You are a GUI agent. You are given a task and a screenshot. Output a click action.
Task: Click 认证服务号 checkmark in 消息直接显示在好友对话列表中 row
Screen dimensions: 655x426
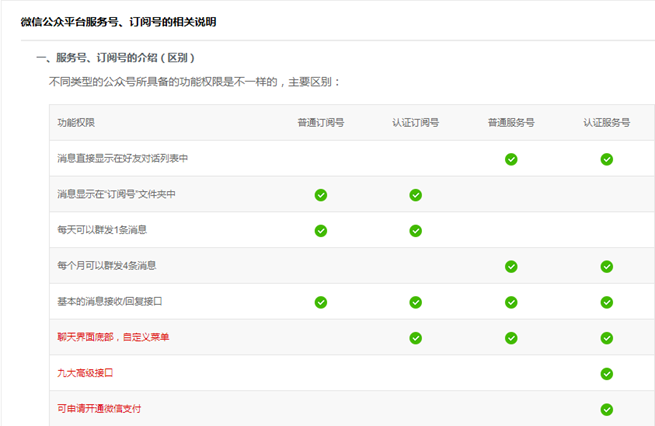[607, 159]
